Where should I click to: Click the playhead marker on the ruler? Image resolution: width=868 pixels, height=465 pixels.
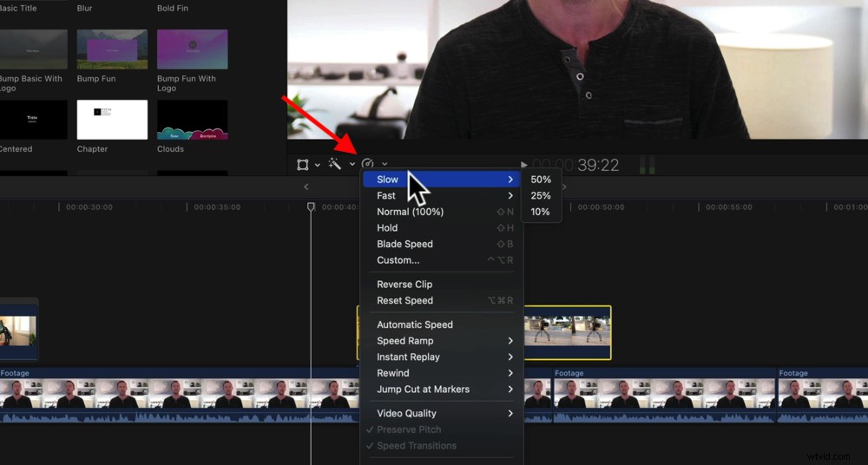click(311, 206)
